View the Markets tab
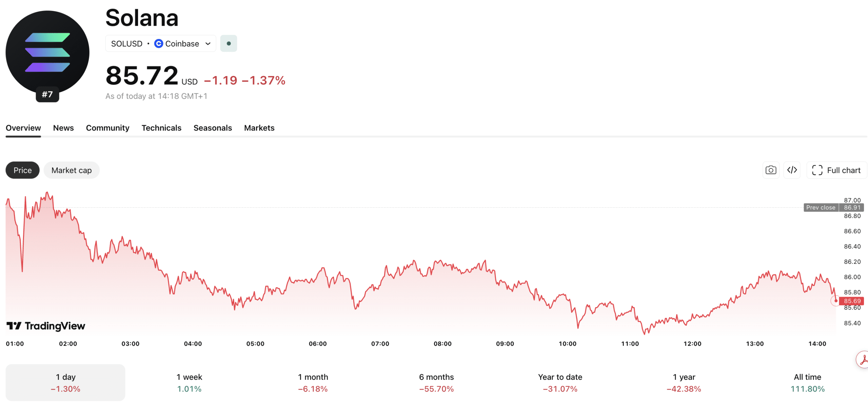The image size is (868, 406). (259, 128)
